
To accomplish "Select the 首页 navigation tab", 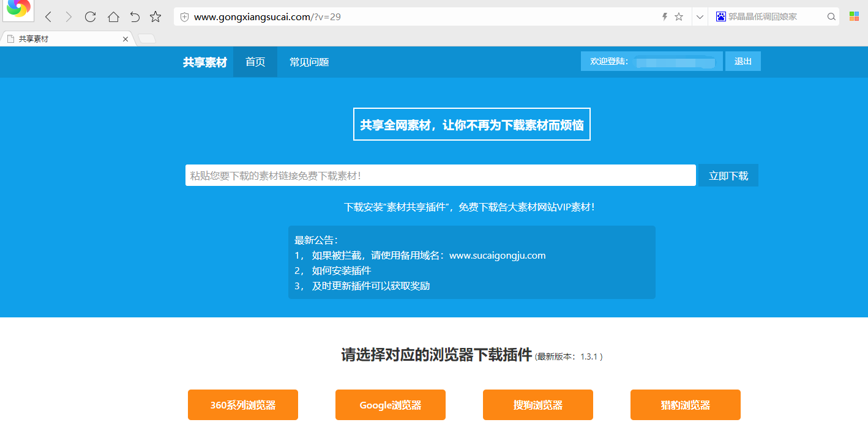I will point(255,62).
